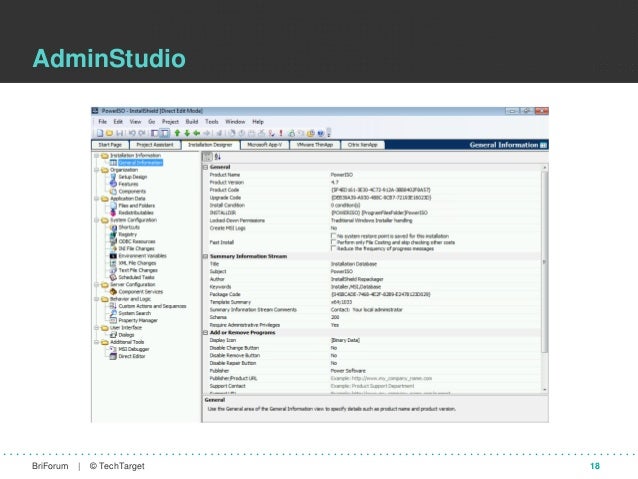Screen dimensions: 638x479
Task: Click the red exclamation mark toolbar icon
Action: point(281,133)
